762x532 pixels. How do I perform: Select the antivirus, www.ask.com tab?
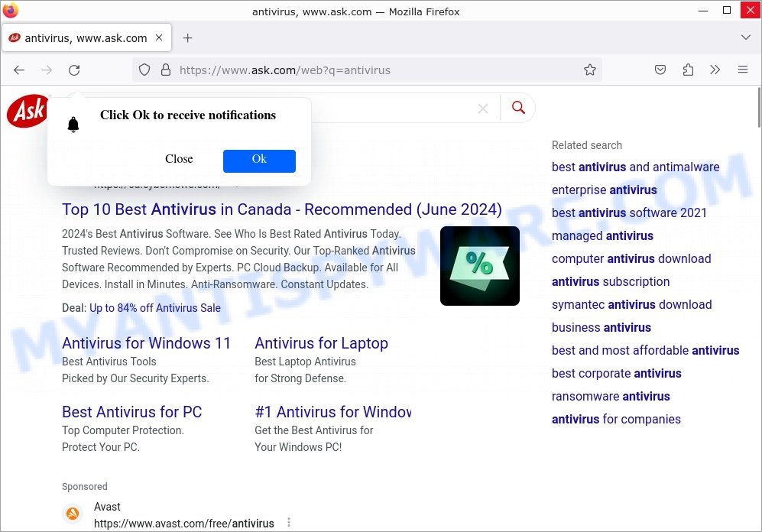click(87, 37)
